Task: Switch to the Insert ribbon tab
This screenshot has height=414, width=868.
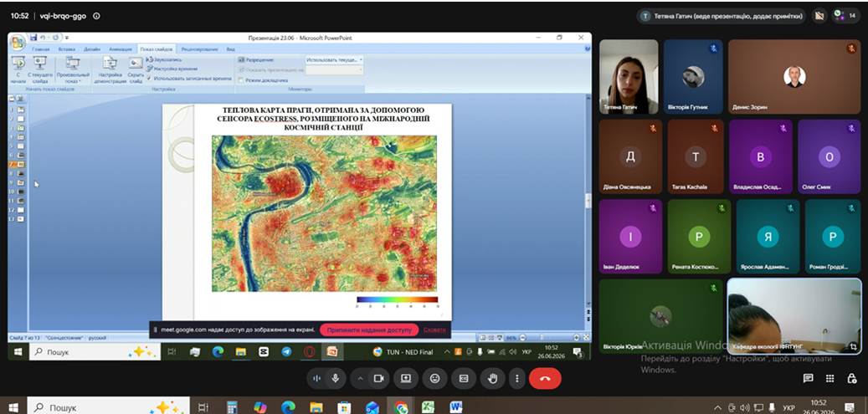Action: [66, 49]
